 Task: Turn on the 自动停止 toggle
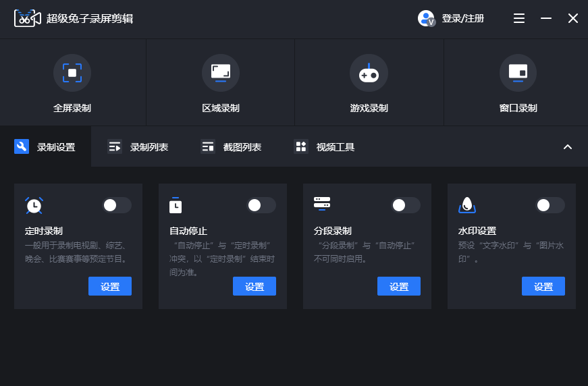[x=261, y=205]
